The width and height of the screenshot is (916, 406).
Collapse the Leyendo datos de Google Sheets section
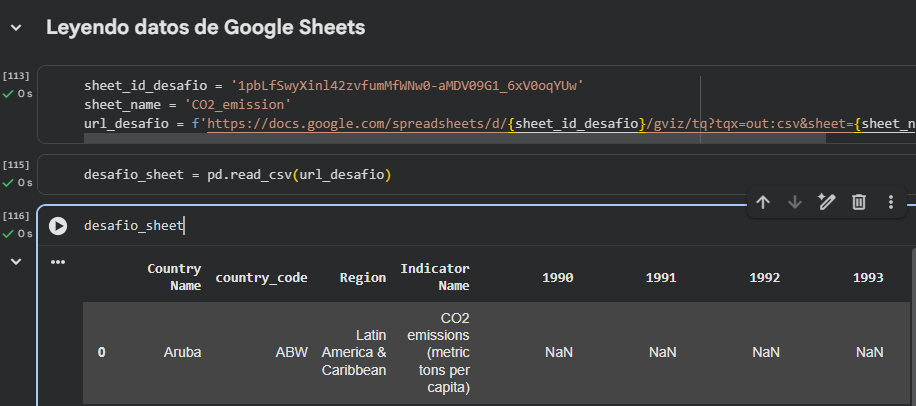point(15,28)
